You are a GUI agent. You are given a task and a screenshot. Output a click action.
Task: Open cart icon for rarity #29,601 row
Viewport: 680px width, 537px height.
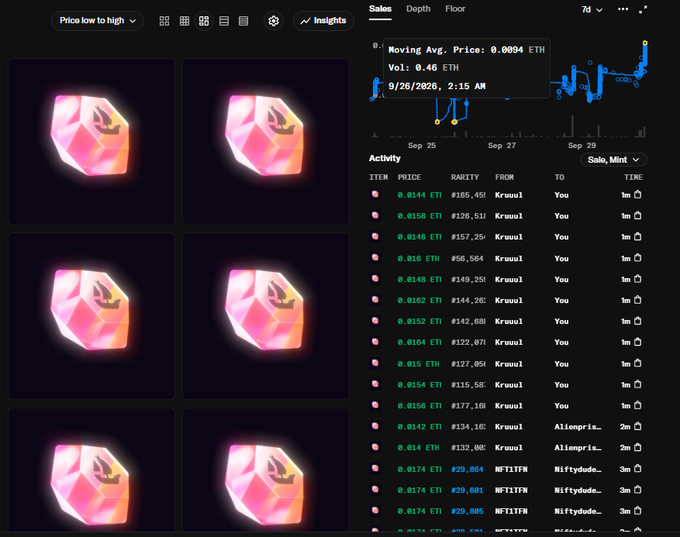638,490
